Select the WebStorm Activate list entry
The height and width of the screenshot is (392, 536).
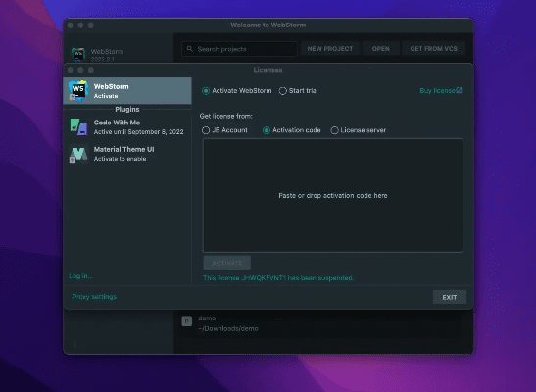(x=127, y=91)
